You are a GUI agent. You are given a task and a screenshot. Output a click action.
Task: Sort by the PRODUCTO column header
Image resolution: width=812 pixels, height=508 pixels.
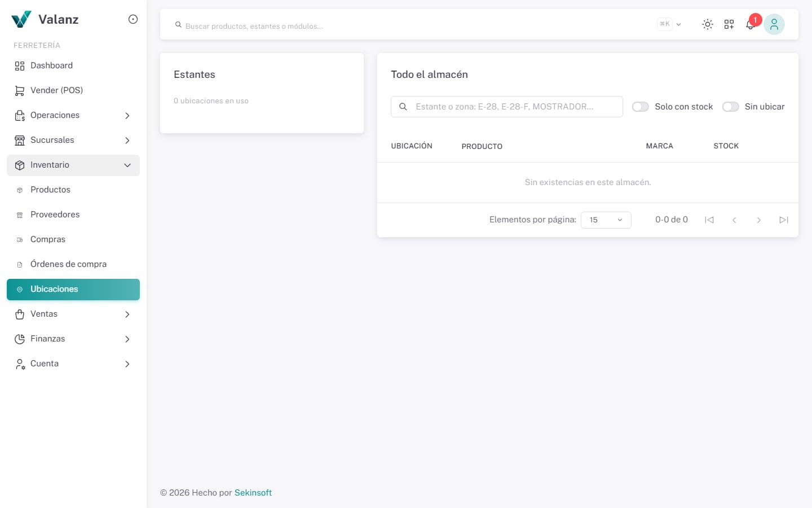pos(482,147)
